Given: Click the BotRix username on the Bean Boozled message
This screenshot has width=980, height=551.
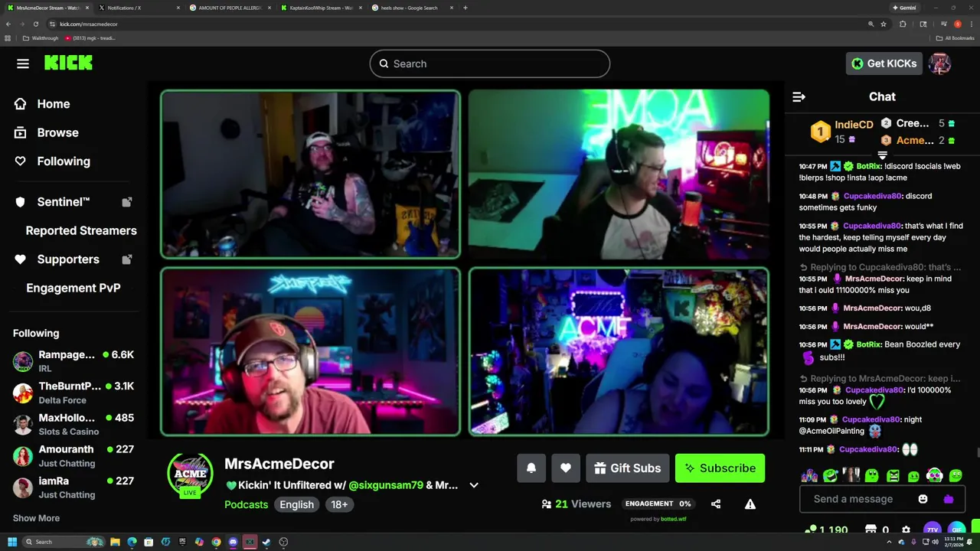Looking at the screenshot, I should 868,344.
